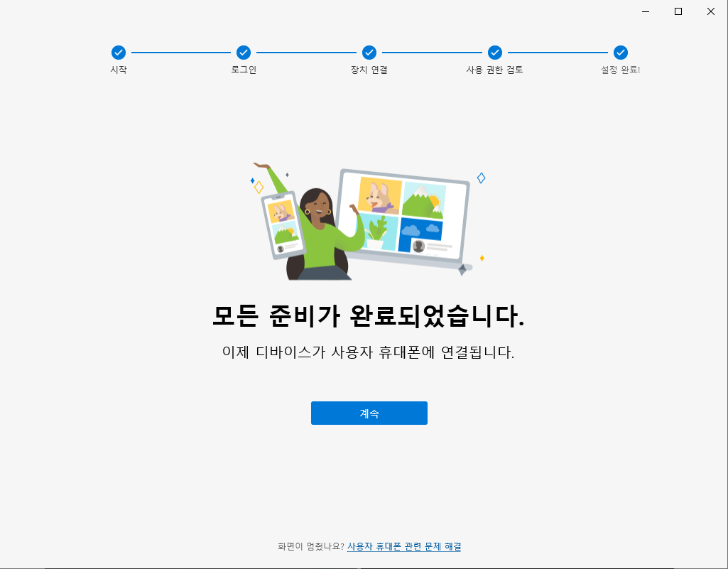This screenshot has height=569, width=728.
Task: Click the 로그인 step checkmark icon
Action: [x=244, y=53]
